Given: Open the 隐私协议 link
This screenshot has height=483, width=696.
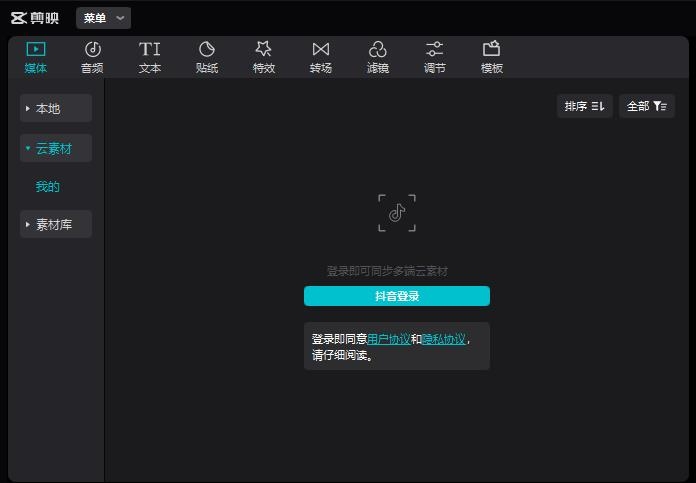Looking at the screenshot, I should (x=443, y=339).
